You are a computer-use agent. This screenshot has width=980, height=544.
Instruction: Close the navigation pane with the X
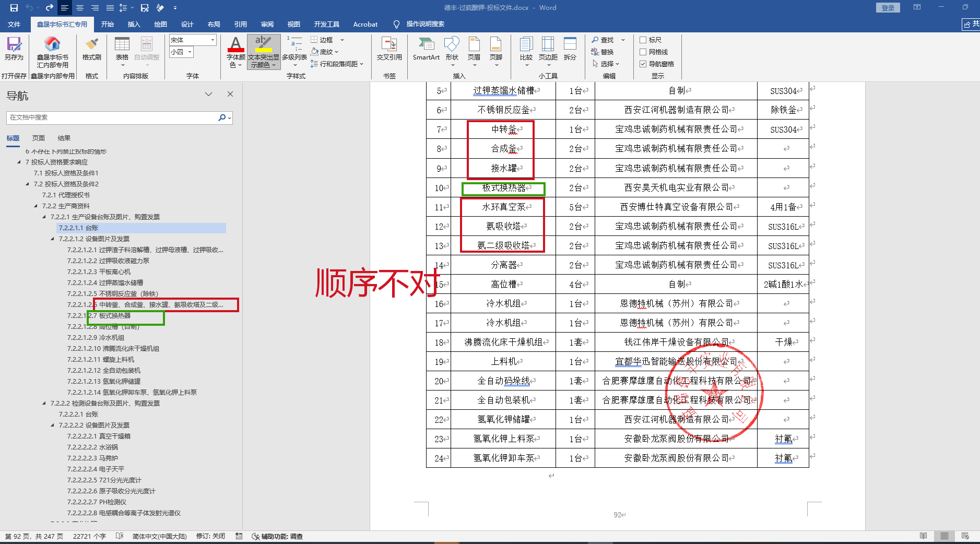tap(230, 94)
